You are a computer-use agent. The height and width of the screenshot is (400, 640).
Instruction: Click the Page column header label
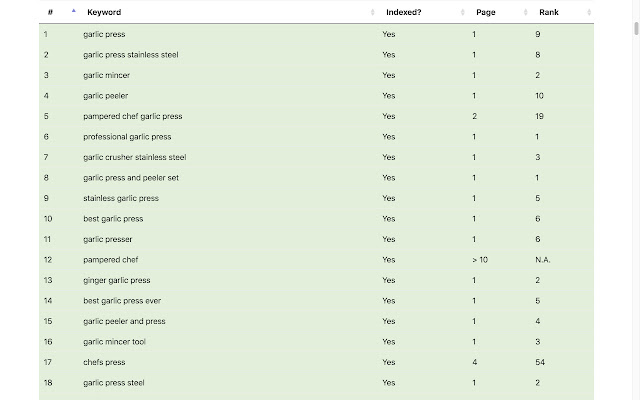point(485,12)
